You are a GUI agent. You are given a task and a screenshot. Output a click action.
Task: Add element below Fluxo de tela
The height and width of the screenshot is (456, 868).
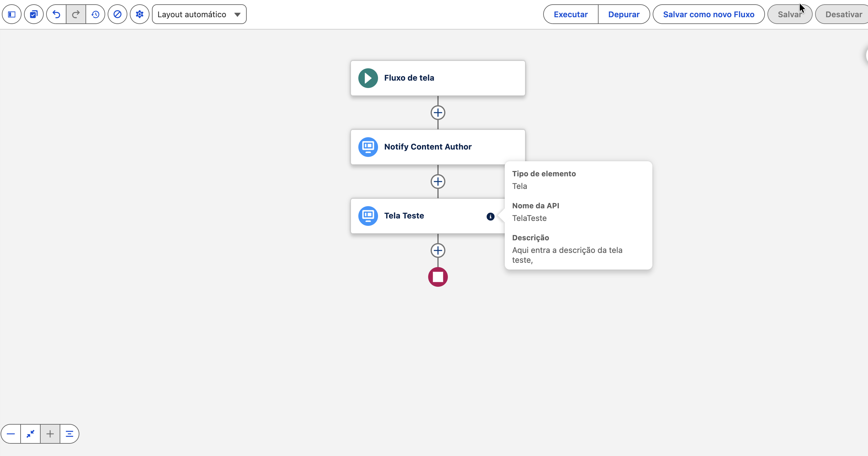[x=438, y=113]
